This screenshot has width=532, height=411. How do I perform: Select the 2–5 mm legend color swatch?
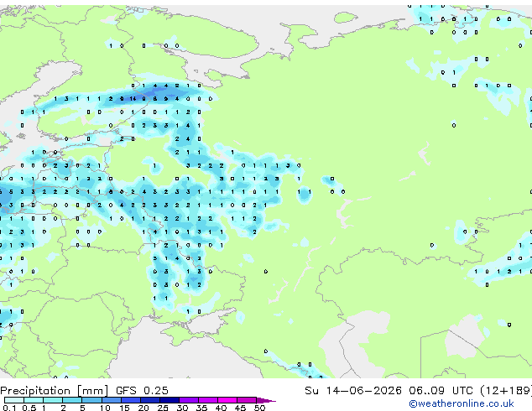pos(72,400)
